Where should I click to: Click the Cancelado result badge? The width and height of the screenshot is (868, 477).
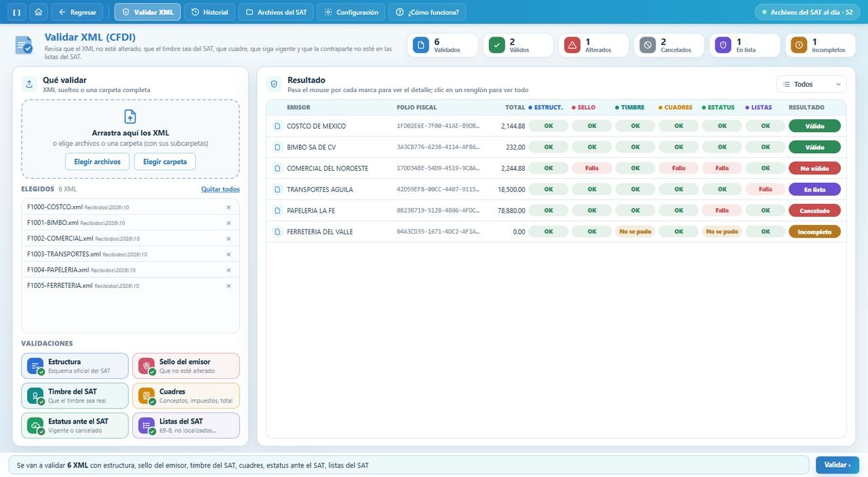tap(814, 211)
